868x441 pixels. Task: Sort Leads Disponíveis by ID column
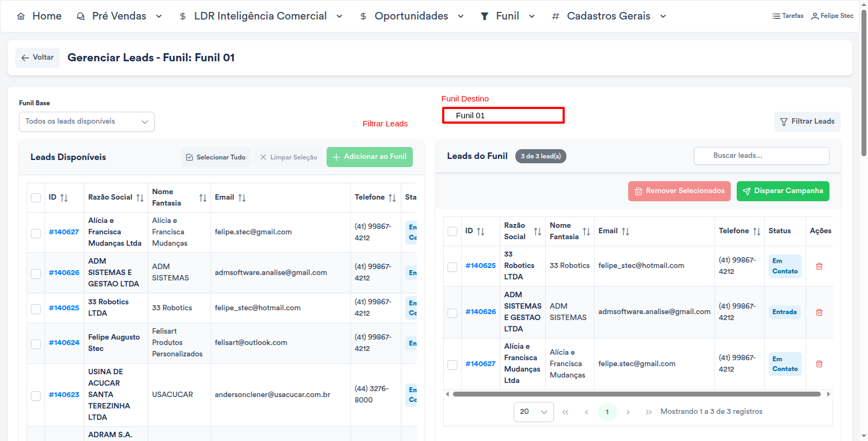click(64, 198)
